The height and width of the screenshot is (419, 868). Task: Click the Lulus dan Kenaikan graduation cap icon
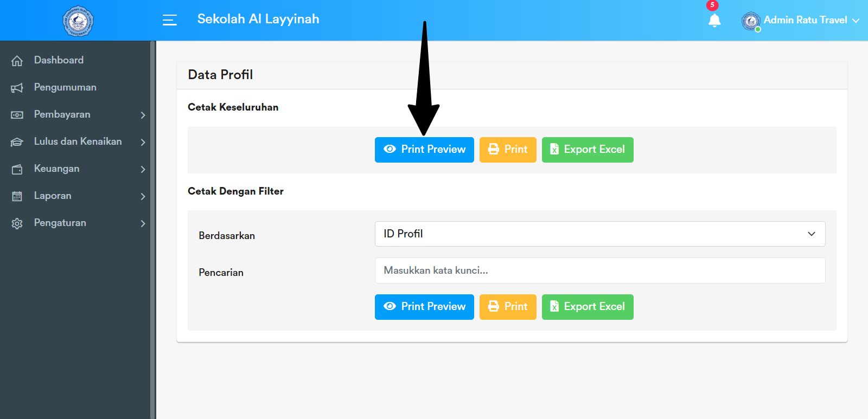pyautogui.click(x=17, y=142)
